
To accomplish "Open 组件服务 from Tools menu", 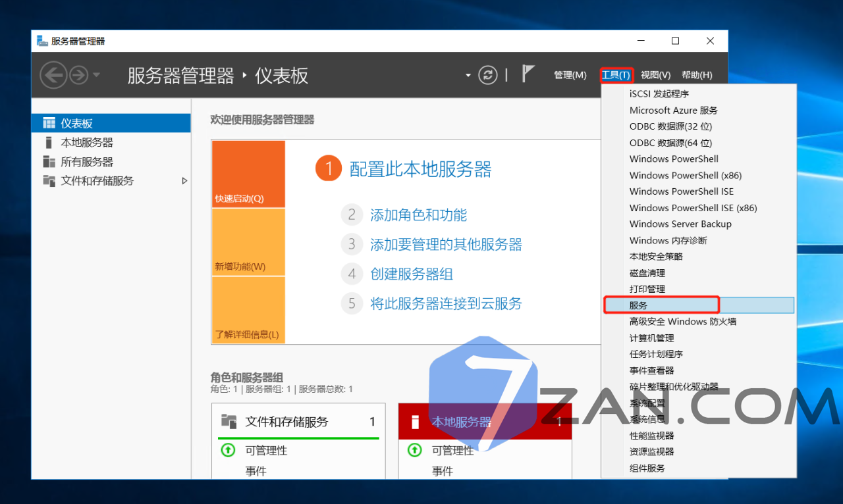I will [x=699, y=468].
